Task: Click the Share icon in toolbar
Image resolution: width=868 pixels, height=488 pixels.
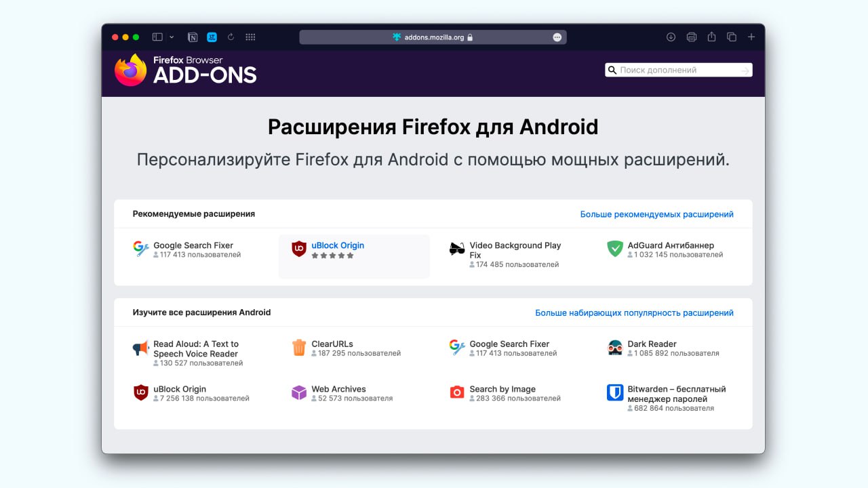Action: tap(711, 37)
